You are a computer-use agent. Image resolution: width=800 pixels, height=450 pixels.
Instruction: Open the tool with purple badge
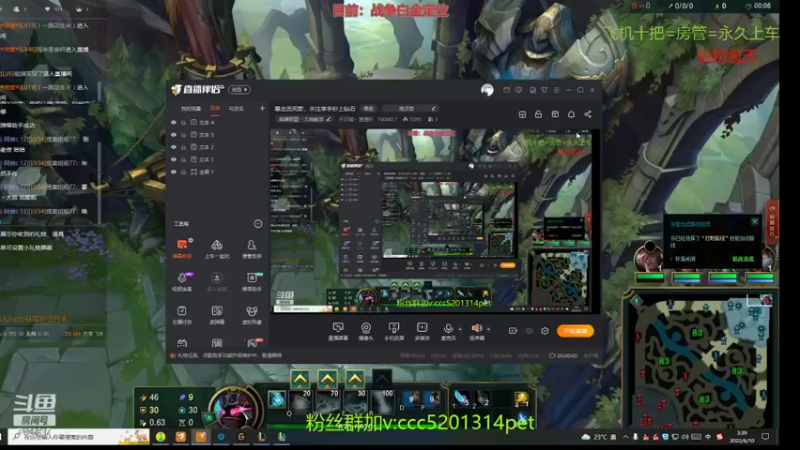click(x=182, y=281)
